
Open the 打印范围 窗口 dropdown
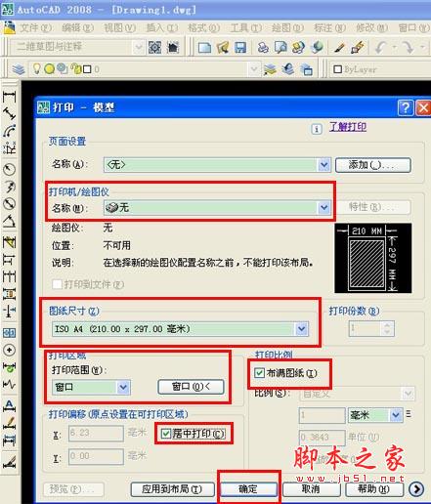[123, 387]
